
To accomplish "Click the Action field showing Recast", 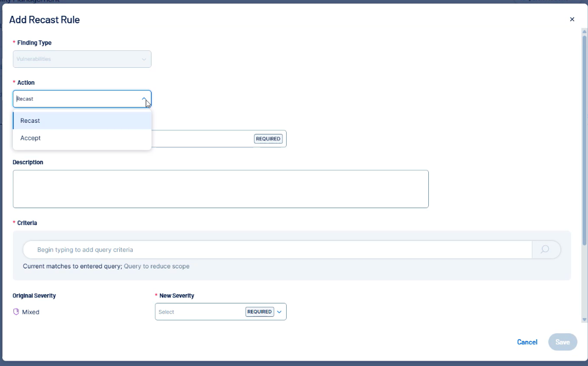I will coord(76,99).
